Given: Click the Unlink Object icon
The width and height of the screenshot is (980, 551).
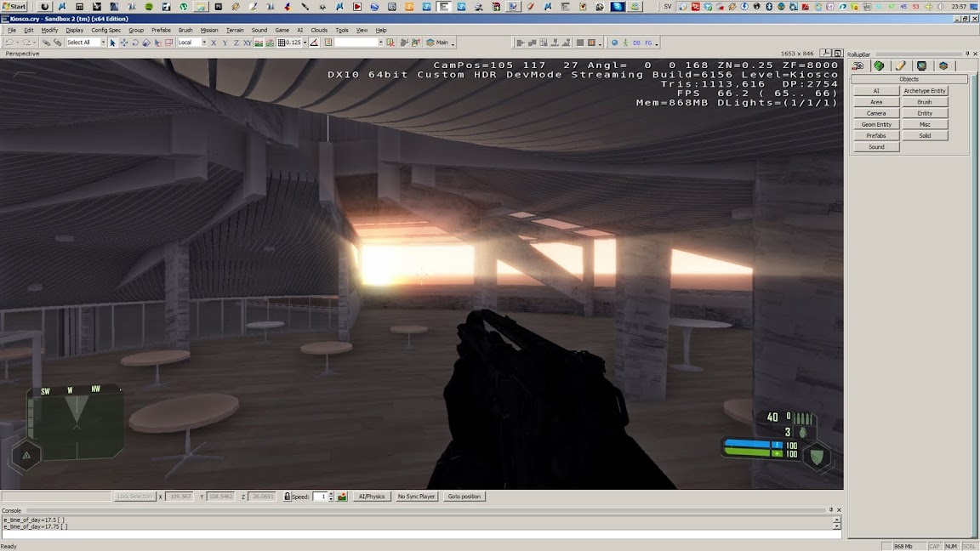Looking at the screenshot, I should point(58,43).
